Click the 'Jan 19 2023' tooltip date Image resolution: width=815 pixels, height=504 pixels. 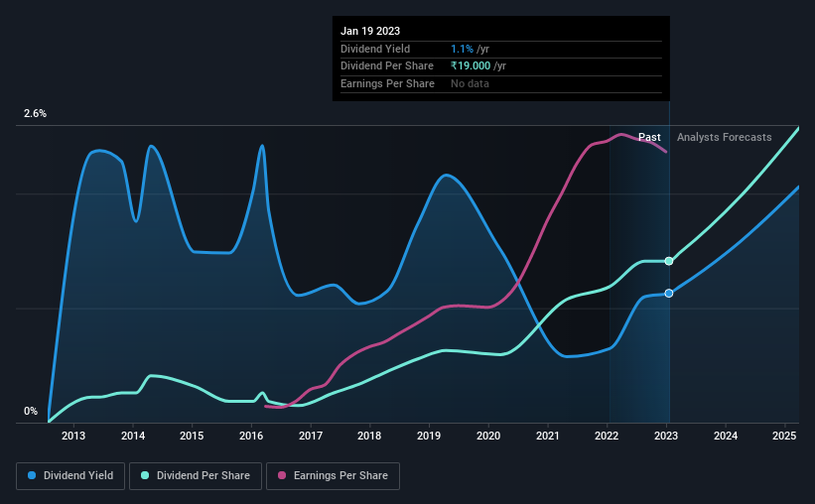[x=370, y=31]
